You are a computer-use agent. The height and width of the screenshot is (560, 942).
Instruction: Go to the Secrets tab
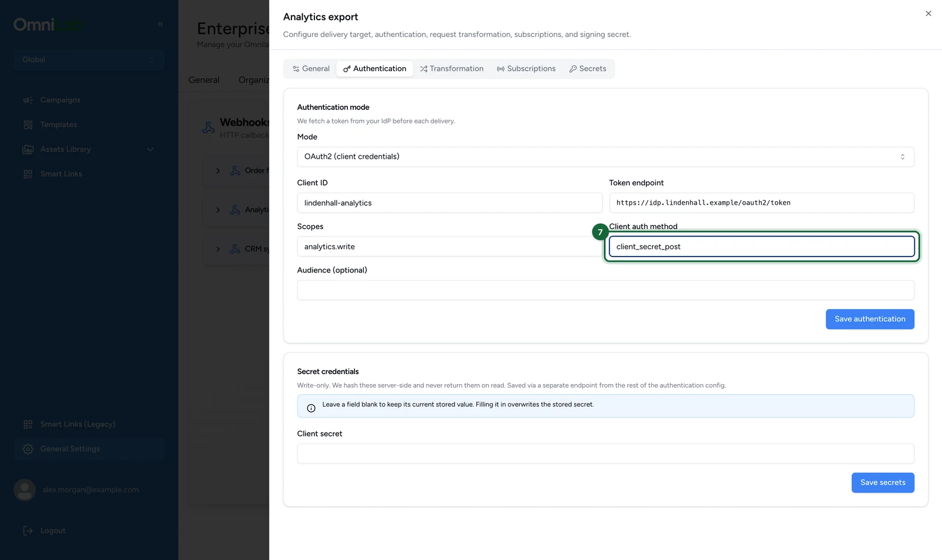pyautogui.click(x=588, y=69)
